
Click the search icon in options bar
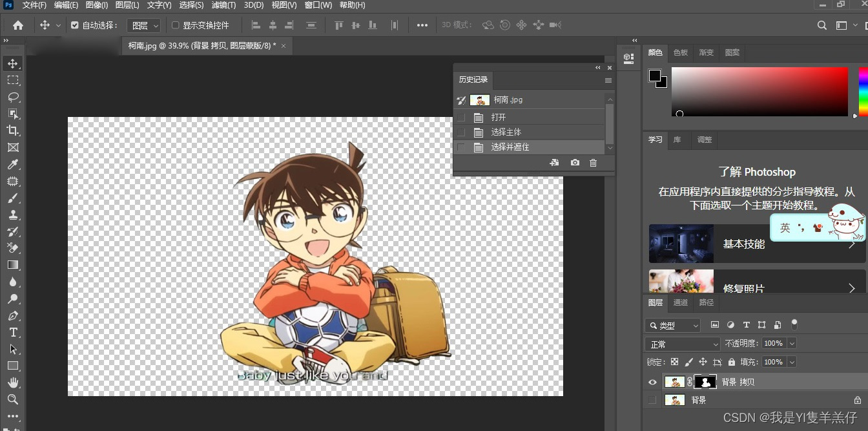(x=822, y=25)
